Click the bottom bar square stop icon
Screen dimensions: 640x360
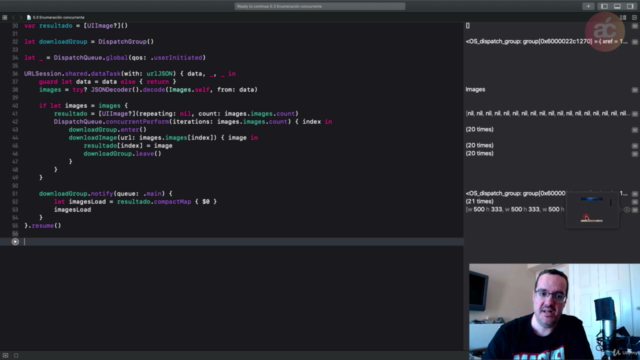pos(16,356)
